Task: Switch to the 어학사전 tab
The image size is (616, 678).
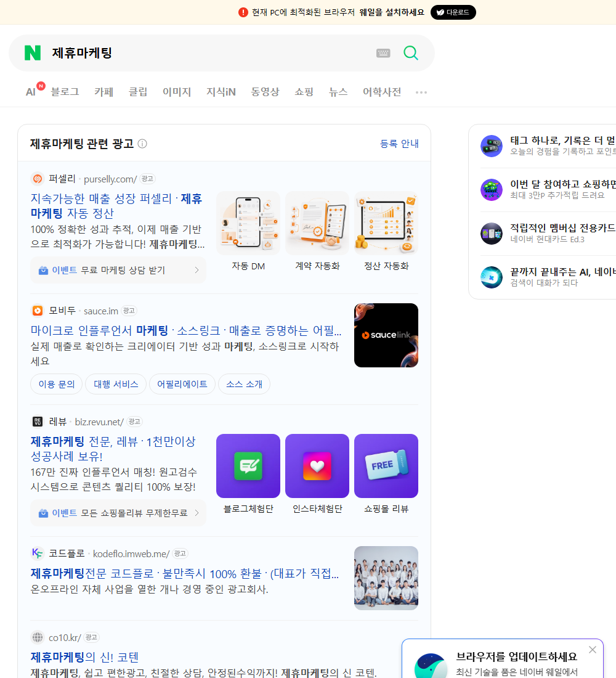Action: pyautogui.click(x=382, y=92)
